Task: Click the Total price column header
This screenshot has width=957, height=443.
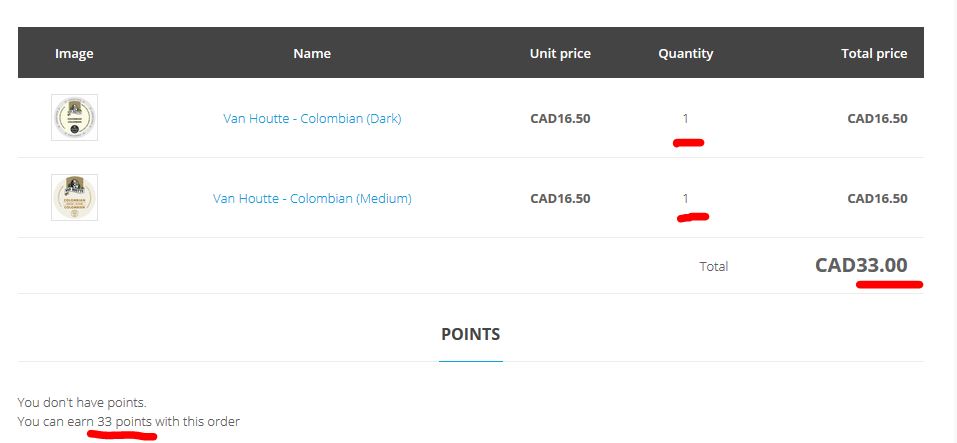Action: pyautogui.click(x=874, y=53)
